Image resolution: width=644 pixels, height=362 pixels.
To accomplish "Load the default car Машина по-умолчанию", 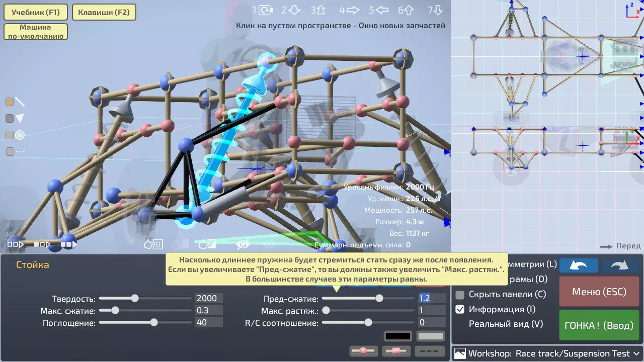I will point(36,32).
